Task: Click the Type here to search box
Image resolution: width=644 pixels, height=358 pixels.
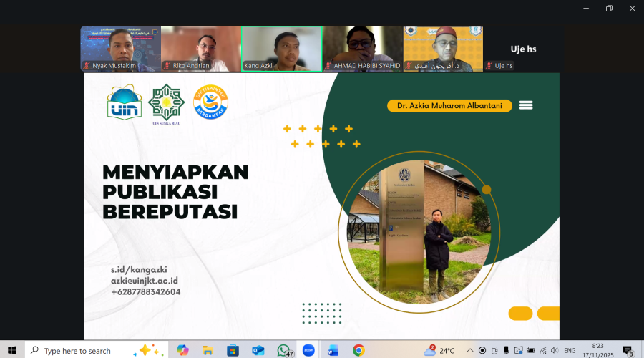Action: click(x=77, y=351)
